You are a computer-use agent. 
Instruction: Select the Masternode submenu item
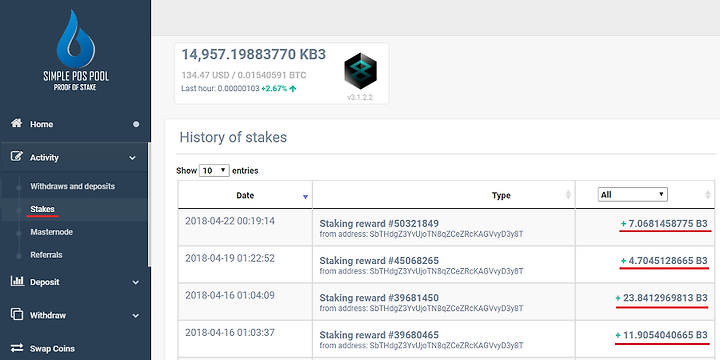click(51, 232)
